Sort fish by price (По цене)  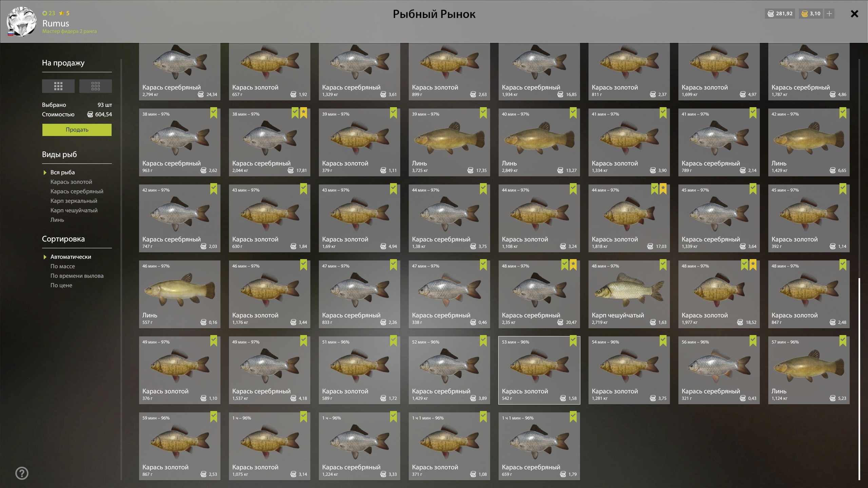pos(61,285)
